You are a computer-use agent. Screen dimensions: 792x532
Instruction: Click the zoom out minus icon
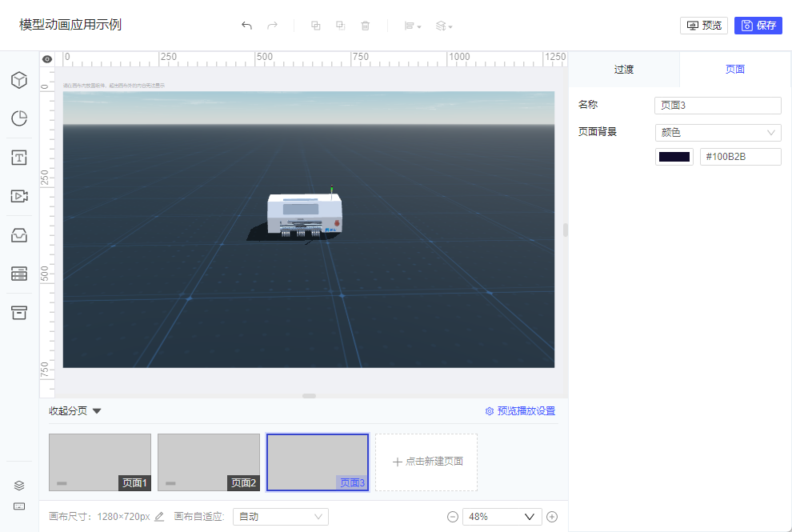click(453, 517)
